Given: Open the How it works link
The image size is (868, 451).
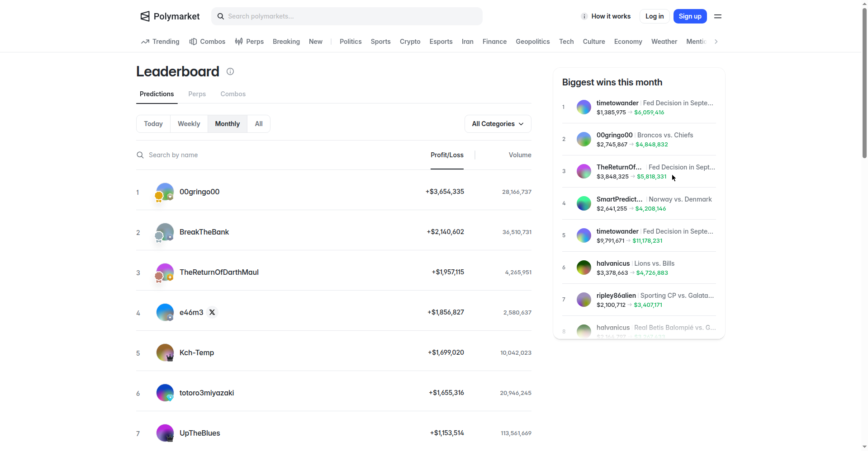Looking at the screenshot, I should (606, 16).
